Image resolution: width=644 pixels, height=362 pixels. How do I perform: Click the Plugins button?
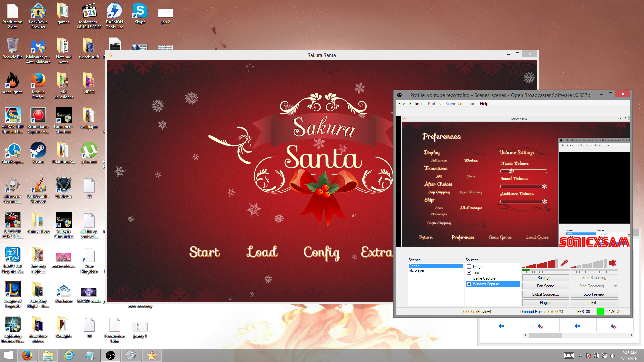click(x=545, y=303)
